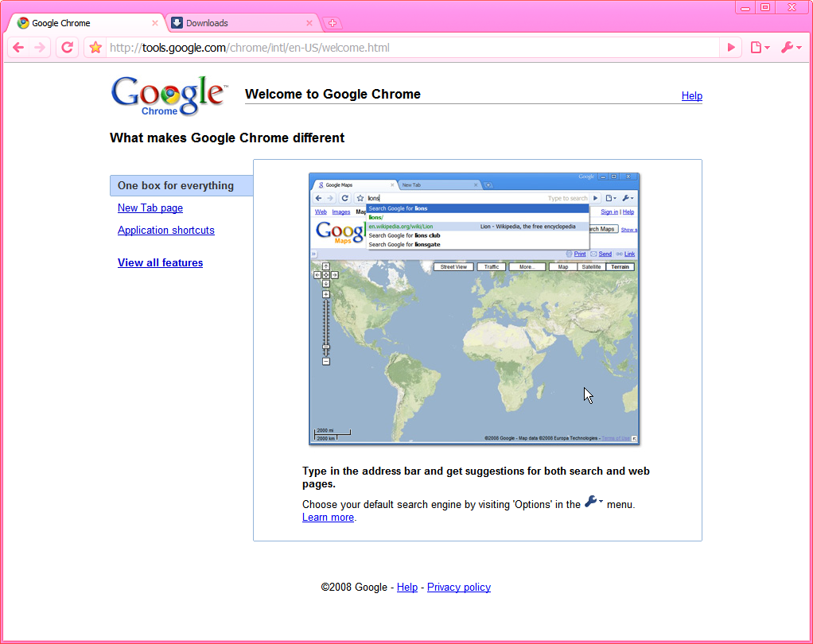Switch to the Downloads tab

point(243,23)
